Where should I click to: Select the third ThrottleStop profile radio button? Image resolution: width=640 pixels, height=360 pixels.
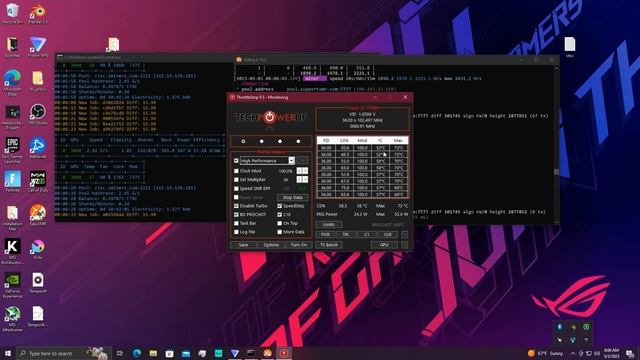tap(280, 141)
